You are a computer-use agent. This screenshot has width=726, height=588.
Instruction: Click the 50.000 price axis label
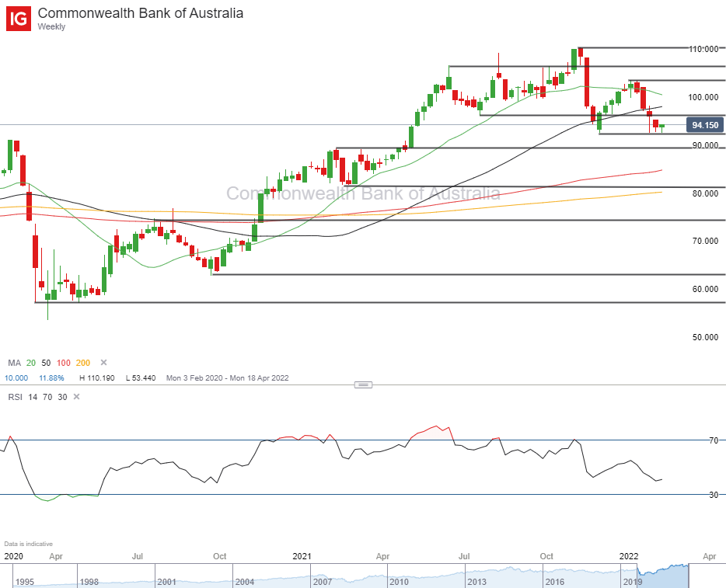click(x=705, y=337)
